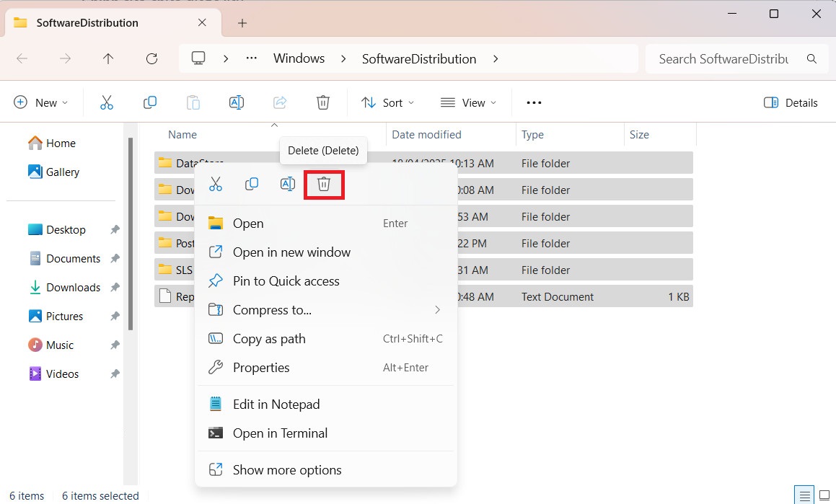Viewport: 836px width, 504px height.
Task: Open Gallery in the navigation pane
Action: 54,172
